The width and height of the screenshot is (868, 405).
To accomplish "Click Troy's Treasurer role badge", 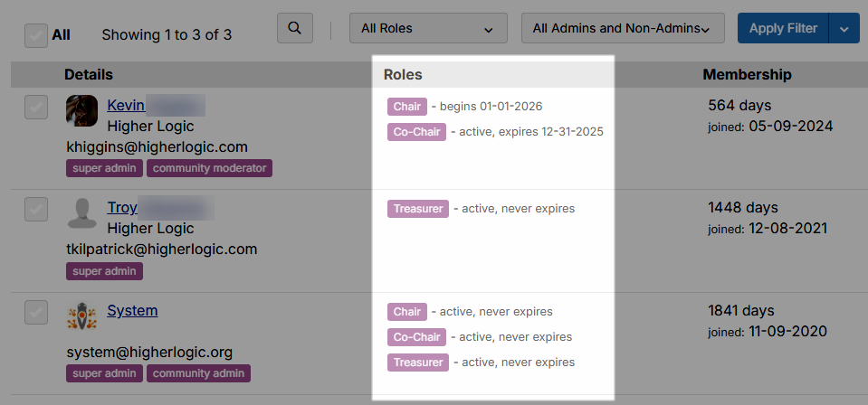I will click(418, 209).
